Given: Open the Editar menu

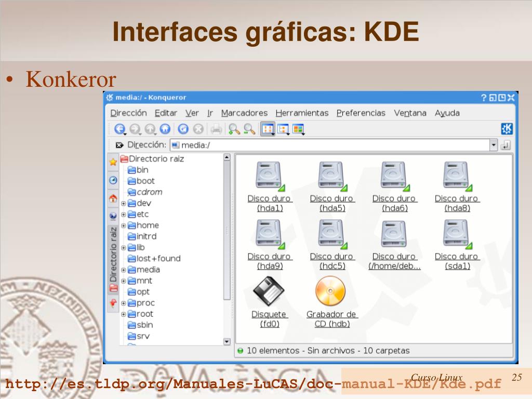Looking at the screenshot, I should point(166,113).
